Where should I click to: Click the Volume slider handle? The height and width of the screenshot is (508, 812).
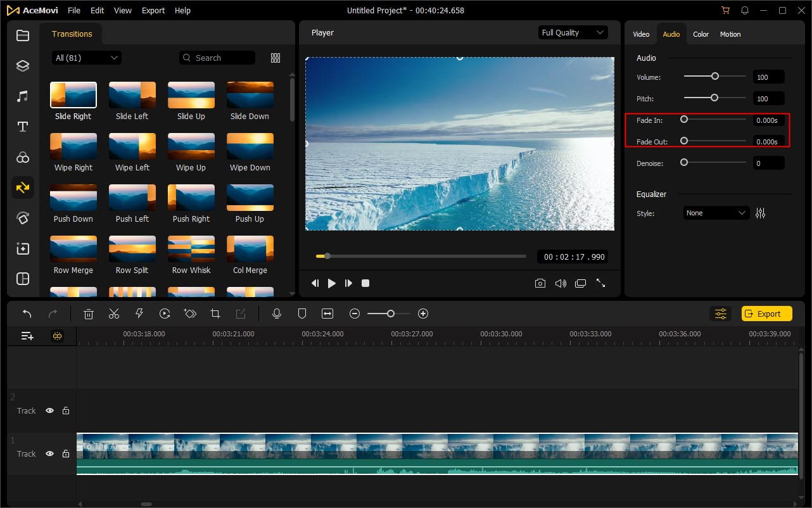(x=715, y=76)
